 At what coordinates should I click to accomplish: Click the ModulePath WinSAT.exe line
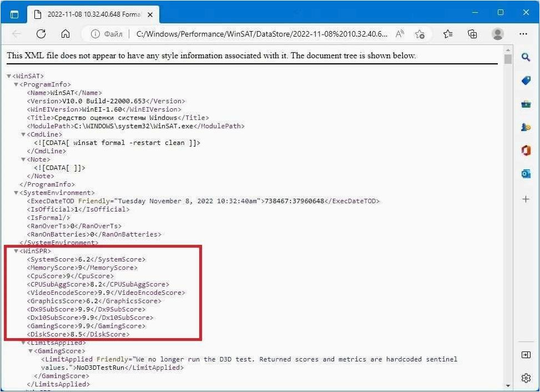tap(135, 126)
